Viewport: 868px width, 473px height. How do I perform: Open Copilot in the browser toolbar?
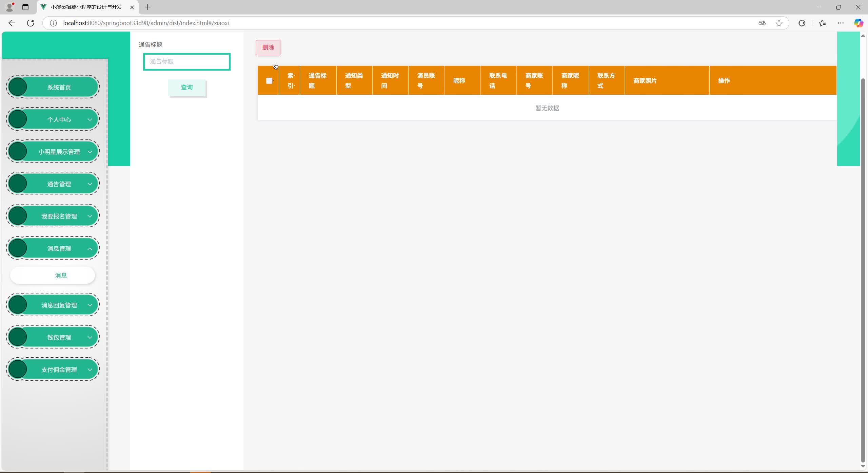(x=859, y=23)
